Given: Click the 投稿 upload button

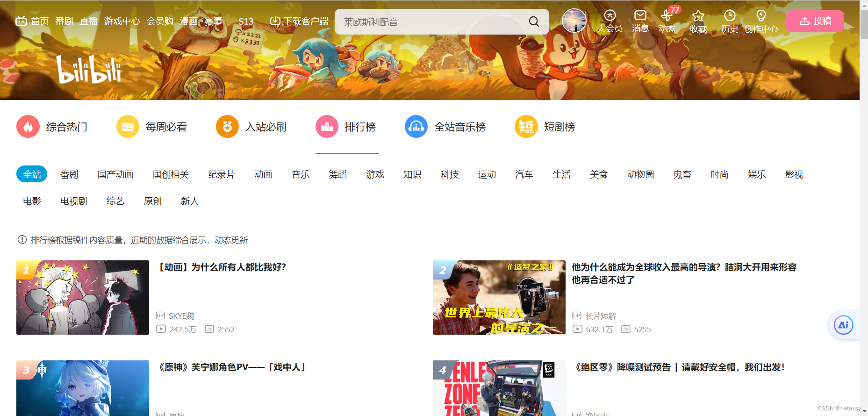Looking at the screenshot, I should 815,21.
